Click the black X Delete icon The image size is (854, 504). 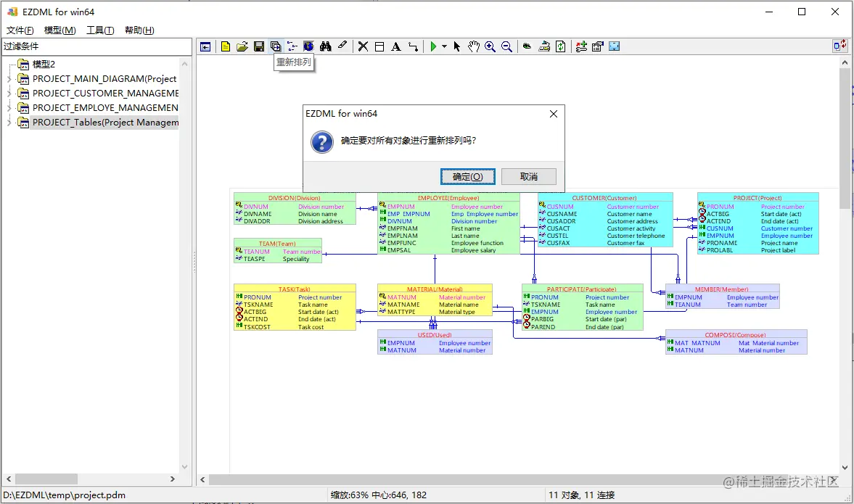click(364, 47)
